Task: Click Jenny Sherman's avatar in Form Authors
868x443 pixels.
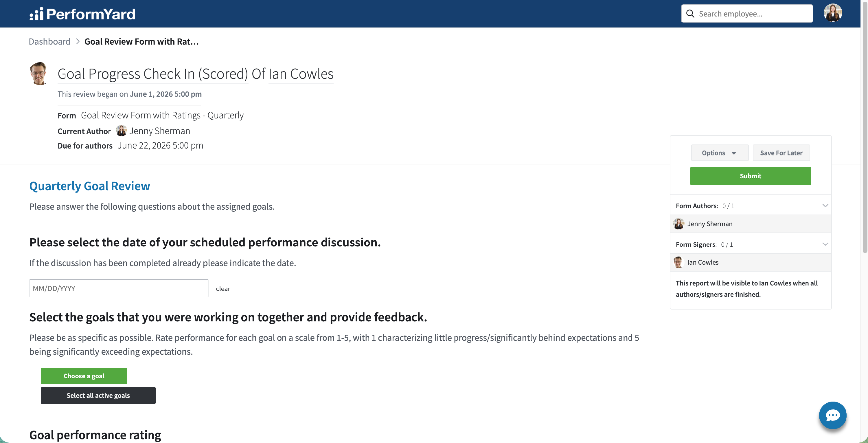Action: [x=678, y=224]
